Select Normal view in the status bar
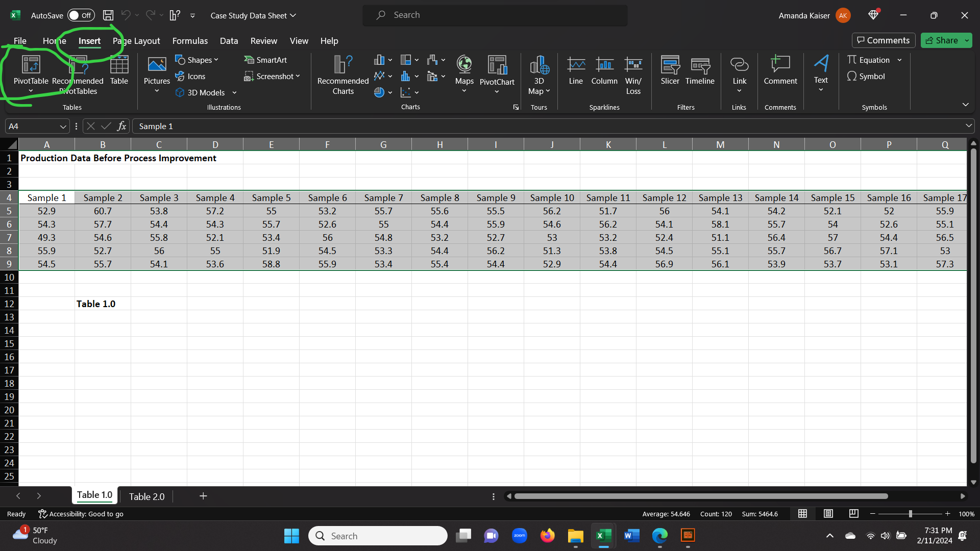 (x=802, y=513)
